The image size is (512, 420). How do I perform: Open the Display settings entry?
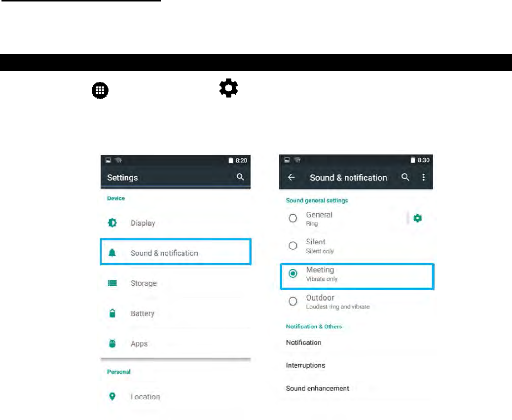(176, 223)
